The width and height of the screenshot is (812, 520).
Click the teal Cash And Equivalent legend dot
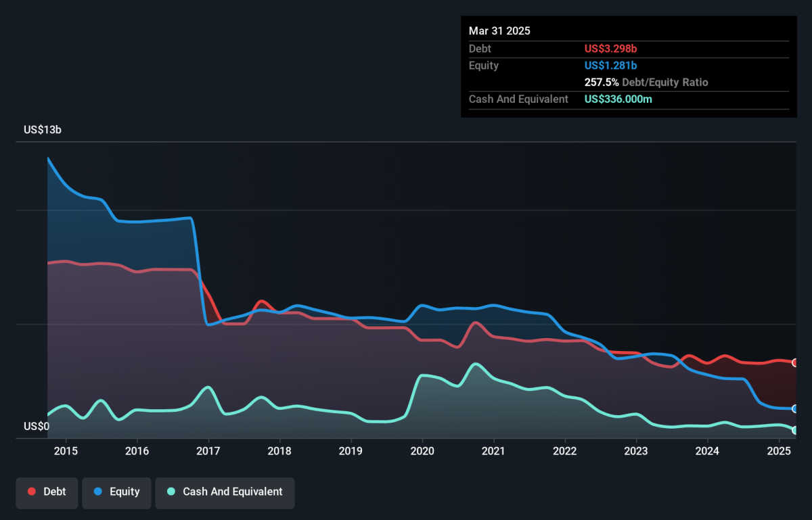[x=171, y=492]
